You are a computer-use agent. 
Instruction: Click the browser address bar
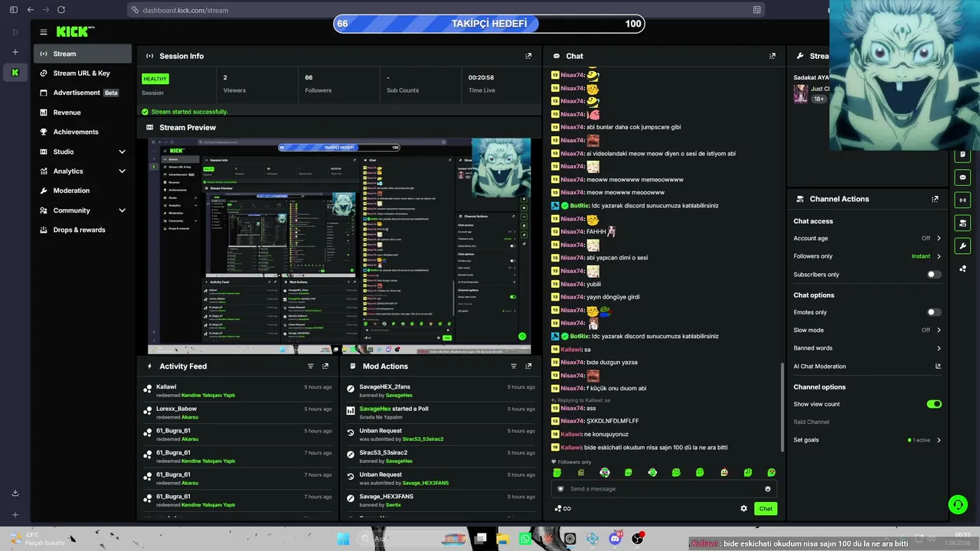point(446,10)
